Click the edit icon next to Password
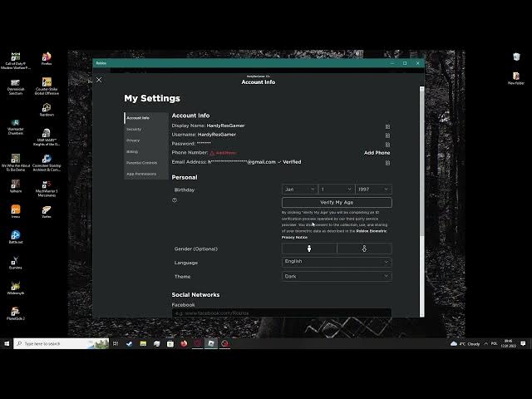Screen dimensions: 532x399 [387, 144]
